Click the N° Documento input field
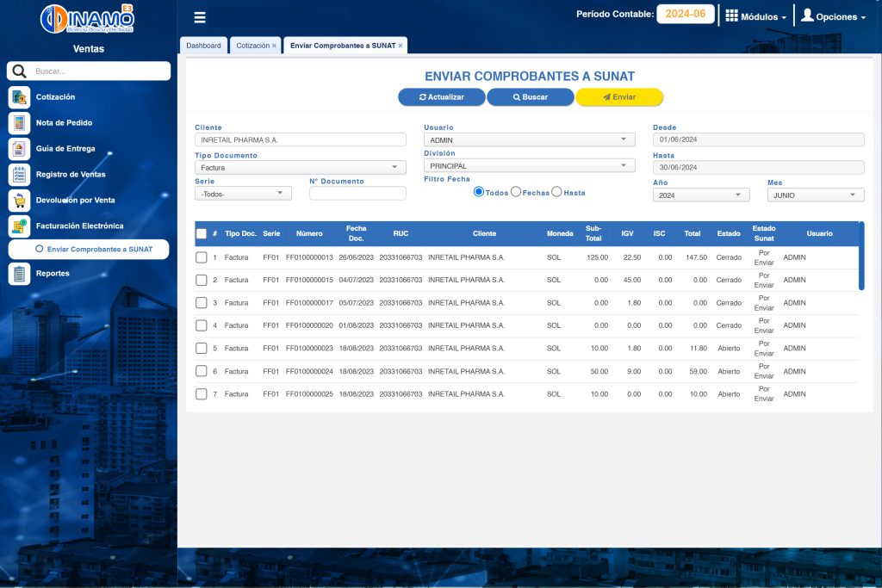The image size is (882, 588). click(357, 194)
